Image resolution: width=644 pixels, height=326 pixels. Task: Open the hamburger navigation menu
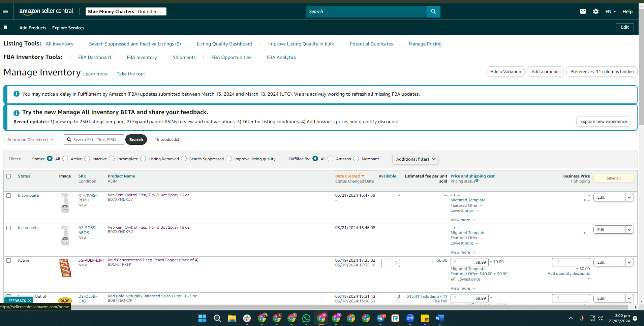[x=5, y=11]
